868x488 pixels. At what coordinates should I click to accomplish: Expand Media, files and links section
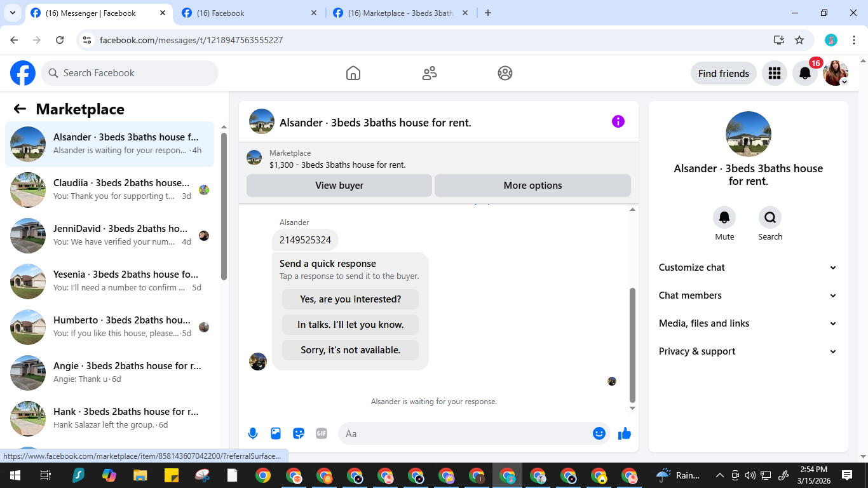tap(748, 323)
